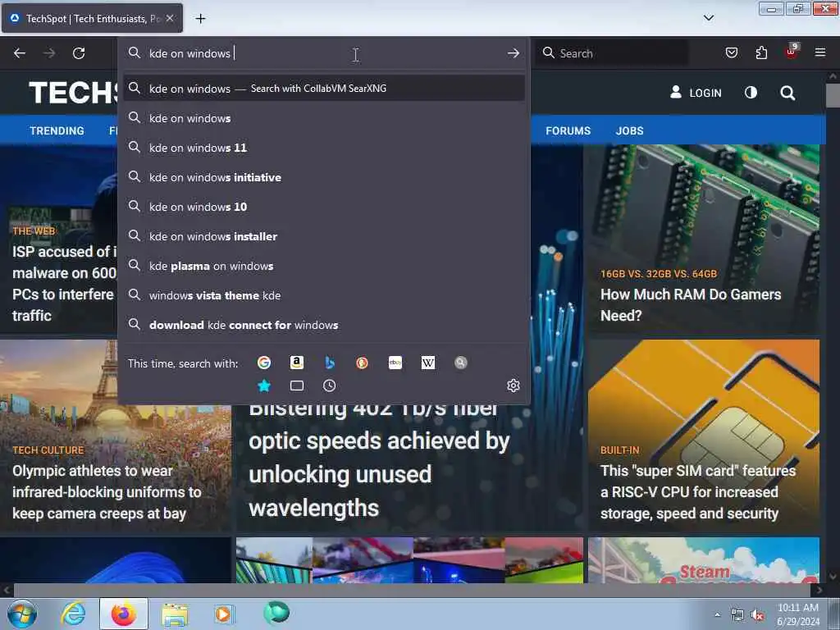The width and height of the screenshot is (840, 630).
Task: Open the JOBS nav tab
Action: 629,130
